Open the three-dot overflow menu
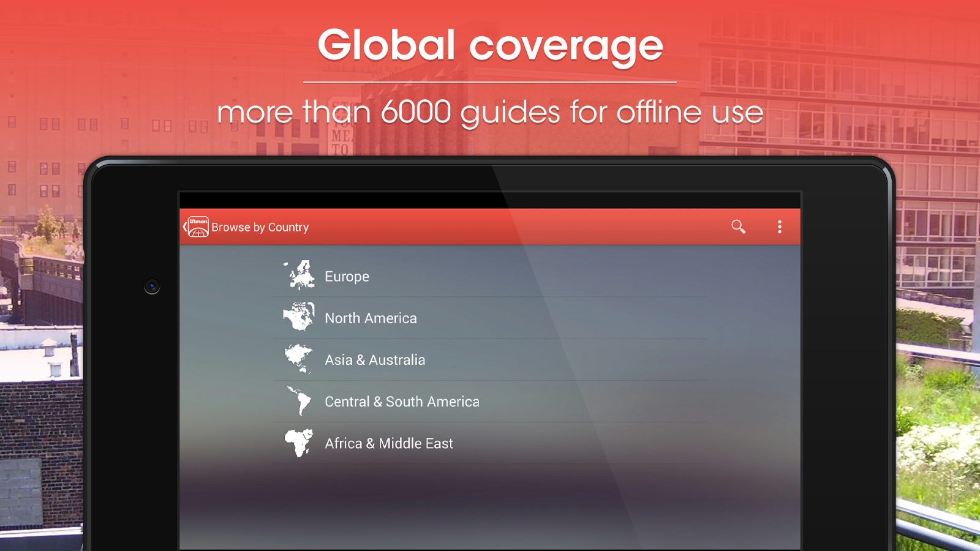The height and width of the screenshot is (551, 980). [x=779, y=227]
